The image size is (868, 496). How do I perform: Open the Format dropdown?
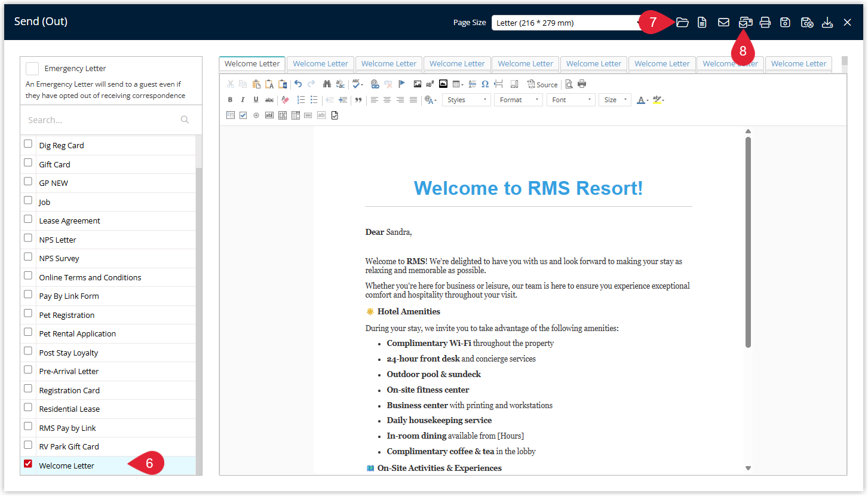click(519, 100)
